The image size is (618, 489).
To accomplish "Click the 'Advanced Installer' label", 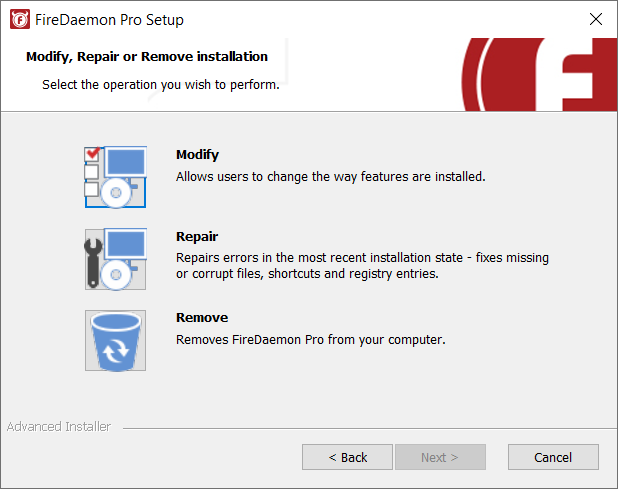I will point(59,427).
